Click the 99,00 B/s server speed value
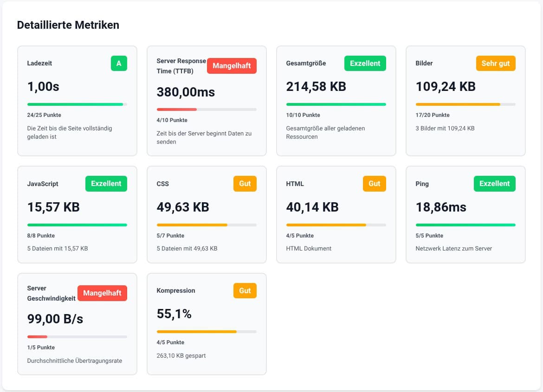 point(55,319)
